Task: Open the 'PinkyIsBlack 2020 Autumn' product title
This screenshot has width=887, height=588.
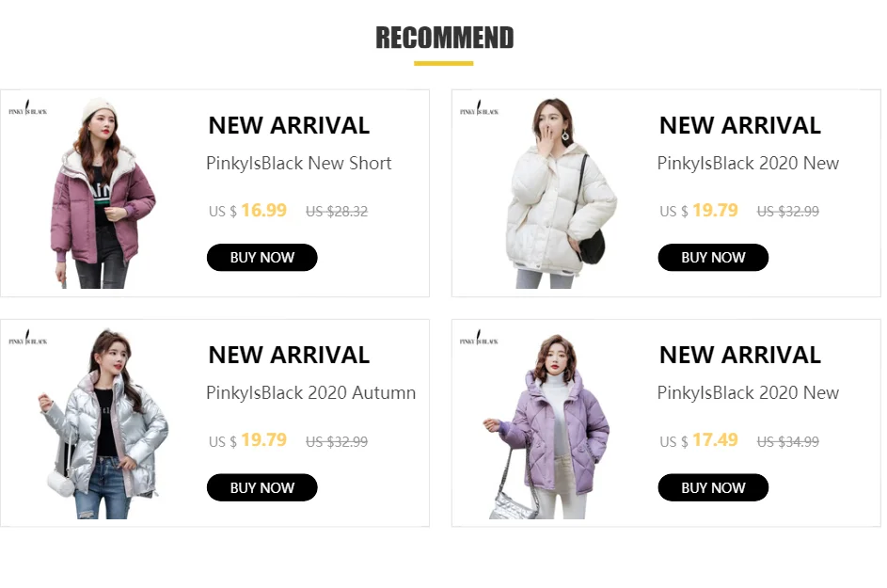Action: point(310,392)
